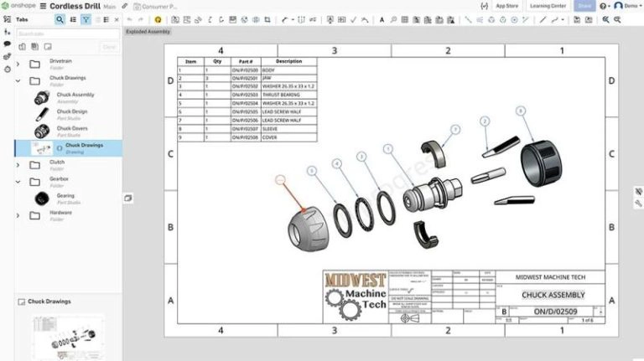Click the undo arrow in toolbar
The height and width of the screenshot is (361, 644).
129,19
